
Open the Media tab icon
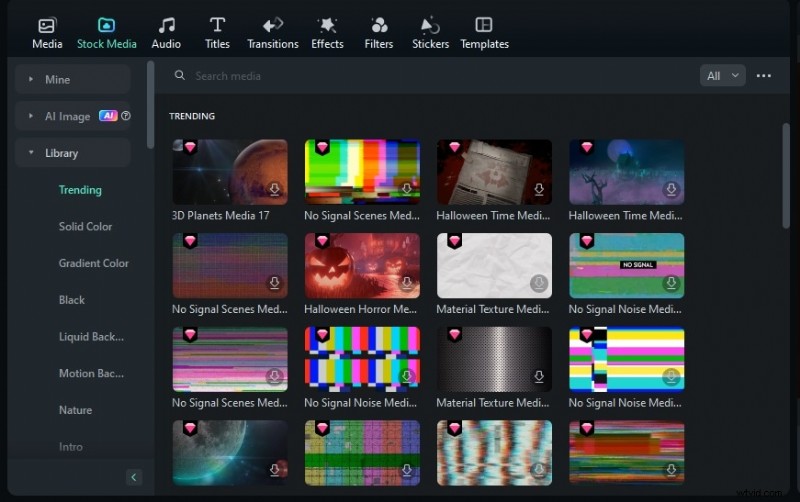pos(47,25)
